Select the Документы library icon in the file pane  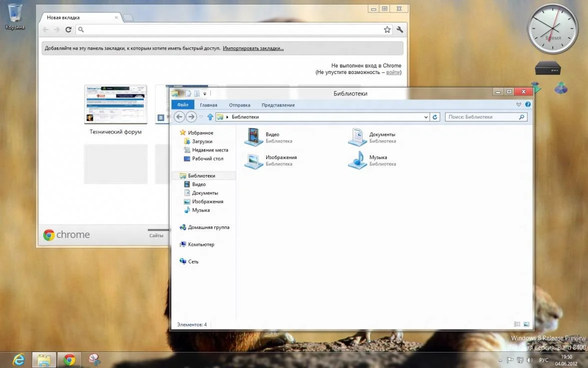pyautogui.click(x=357, y=136)
